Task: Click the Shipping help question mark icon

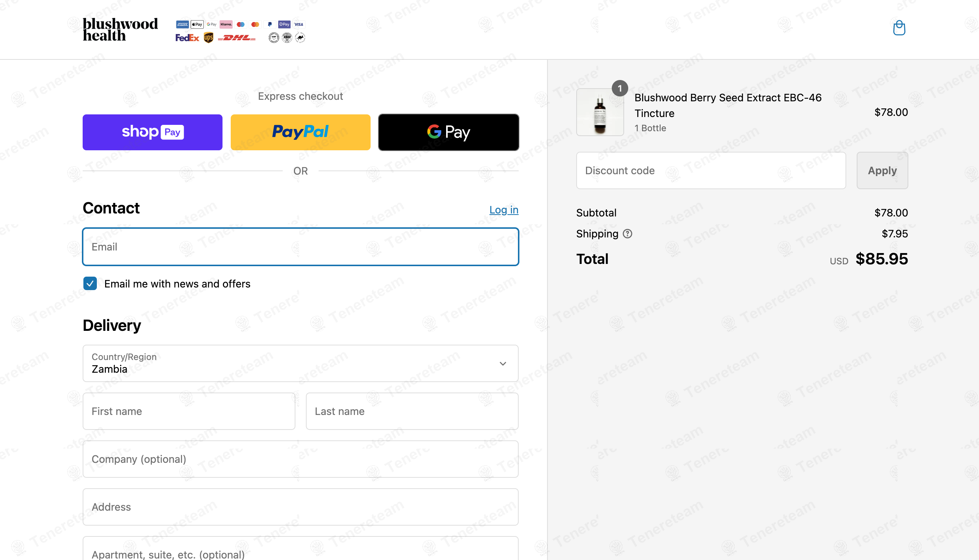Action: click(x=627, y=234)
